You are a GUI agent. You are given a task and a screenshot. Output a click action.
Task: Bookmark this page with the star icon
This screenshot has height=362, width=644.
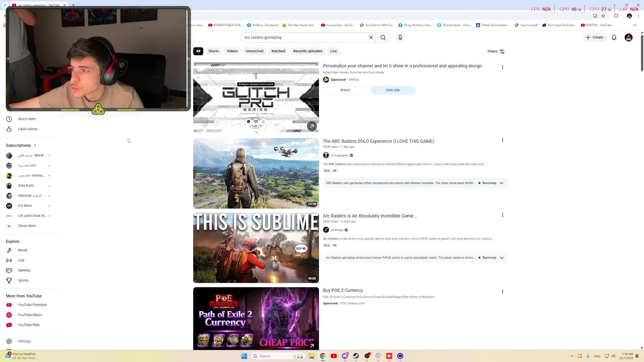[x=603, y=16]
